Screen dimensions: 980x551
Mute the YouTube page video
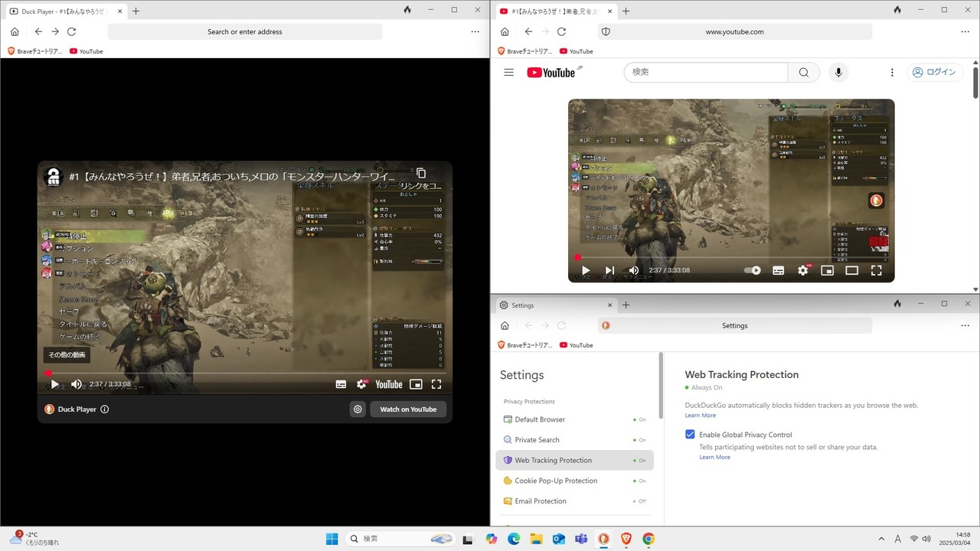point(634,270)
